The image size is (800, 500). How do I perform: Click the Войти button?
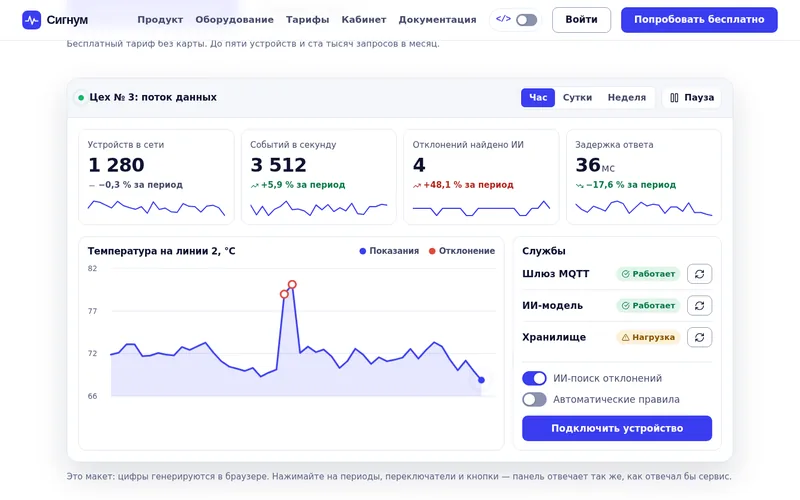(581, 20)
